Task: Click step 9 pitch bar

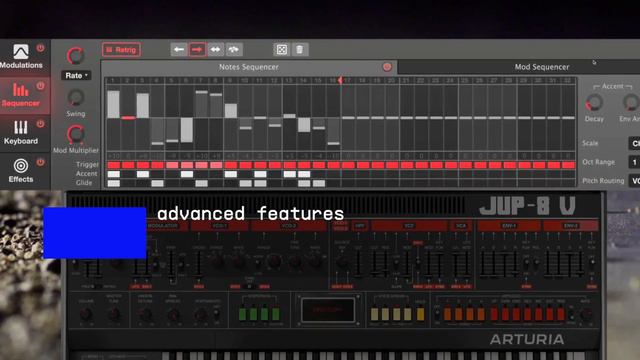Action: coord(231,111)
